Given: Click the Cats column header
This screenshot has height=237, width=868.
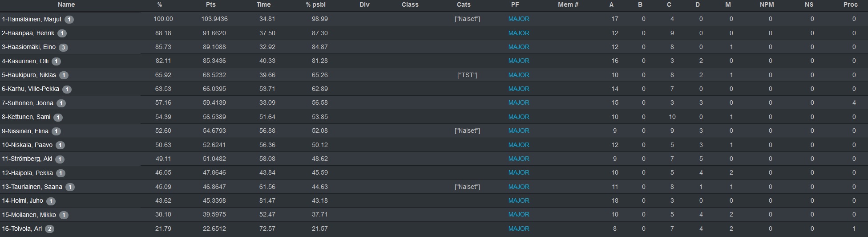Looking at the screenshot, I should [464, 4].
